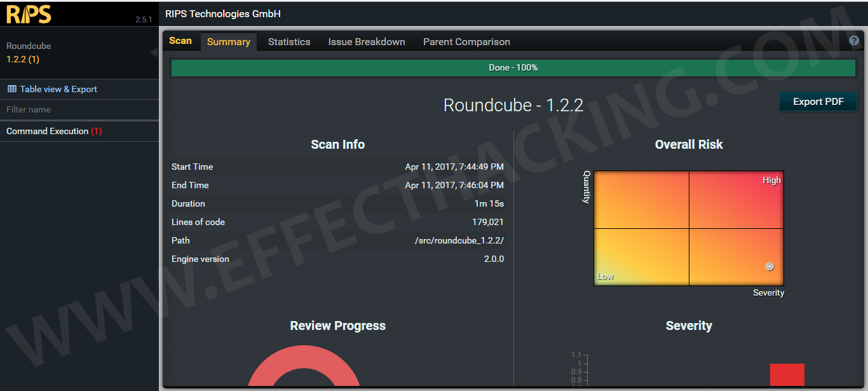Click Start Time value Apr 11, 2017, 7:44:49 PM
The image size is (868, 391).
click(454, 167)
